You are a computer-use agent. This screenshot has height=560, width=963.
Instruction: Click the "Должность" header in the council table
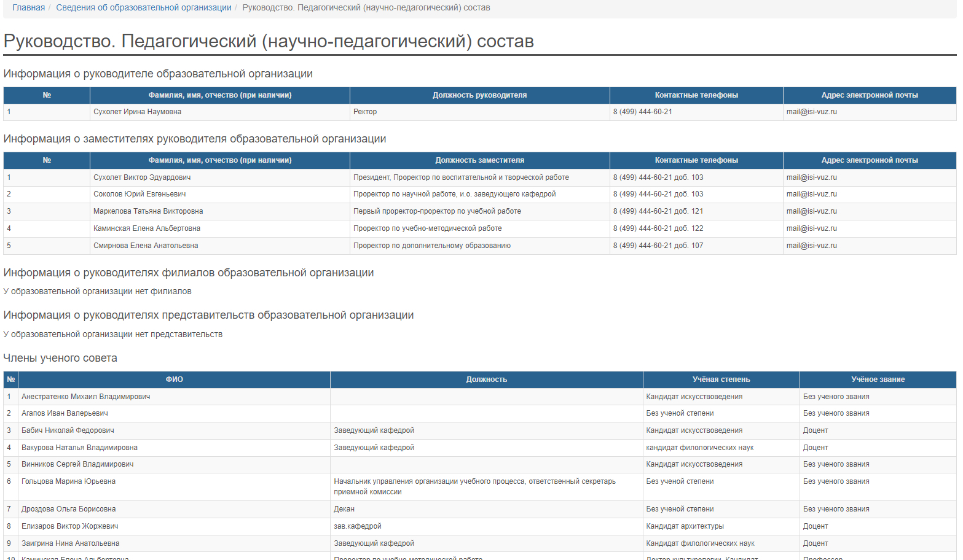click(x=487, y=379)
